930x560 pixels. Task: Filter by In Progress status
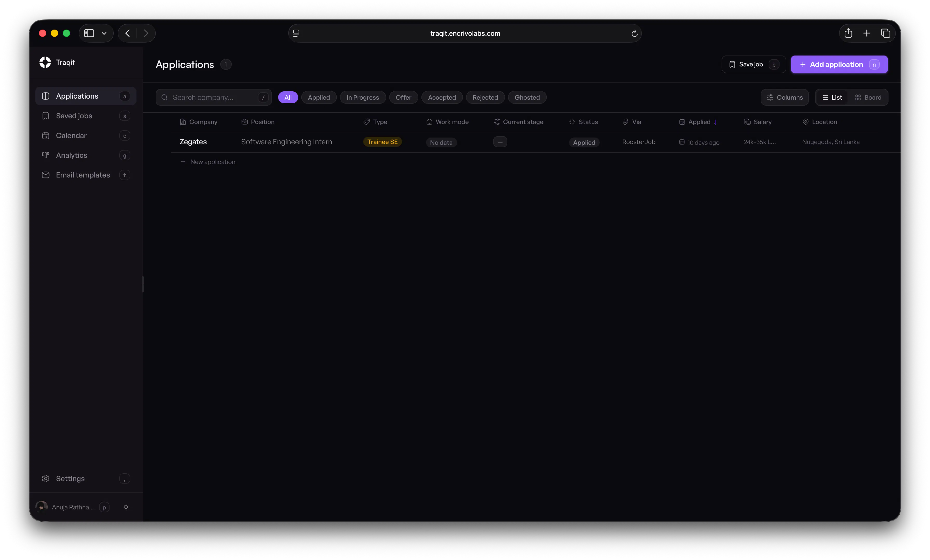pyautogui.click(x=363, y=97)
